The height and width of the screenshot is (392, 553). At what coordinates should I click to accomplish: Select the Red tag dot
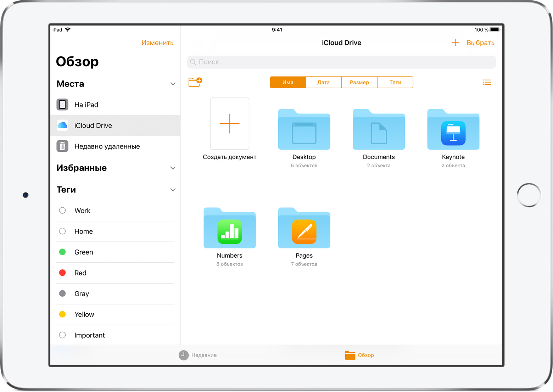(x=62, y=273)
